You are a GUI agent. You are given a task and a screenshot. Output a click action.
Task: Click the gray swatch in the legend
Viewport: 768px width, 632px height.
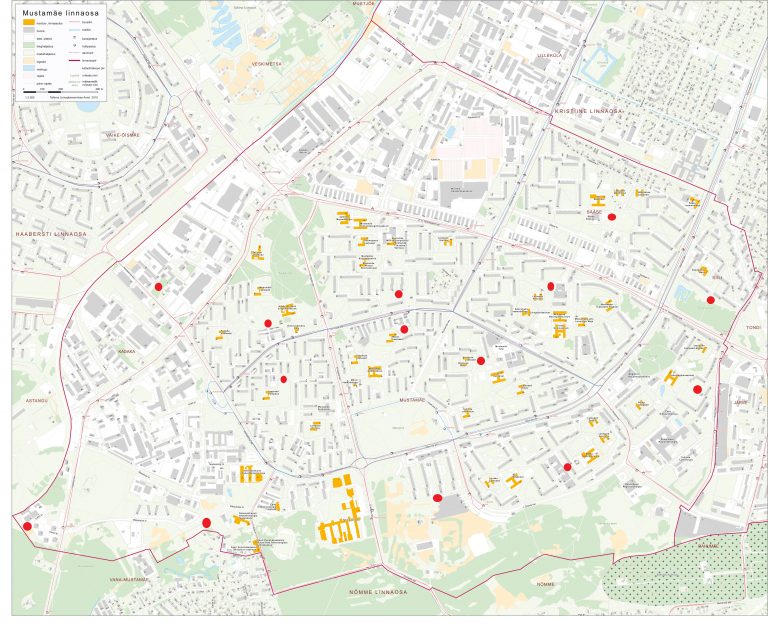click(28, 29)
